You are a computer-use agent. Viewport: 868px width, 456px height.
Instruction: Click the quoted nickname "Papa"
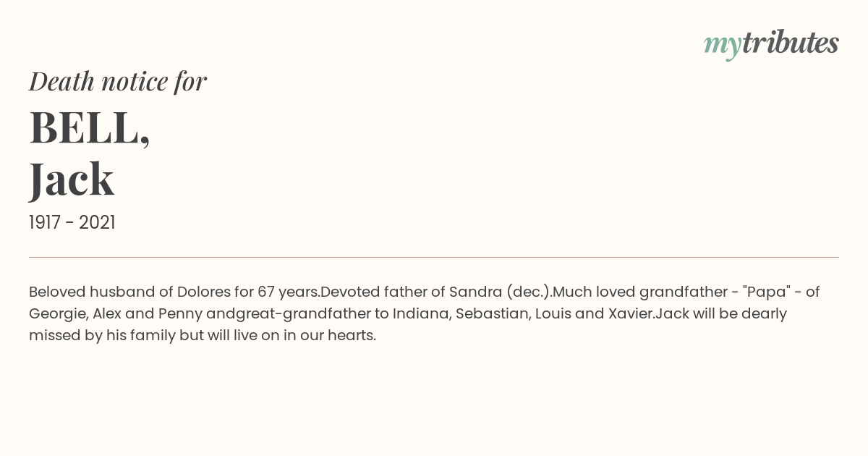click(768, 292)
